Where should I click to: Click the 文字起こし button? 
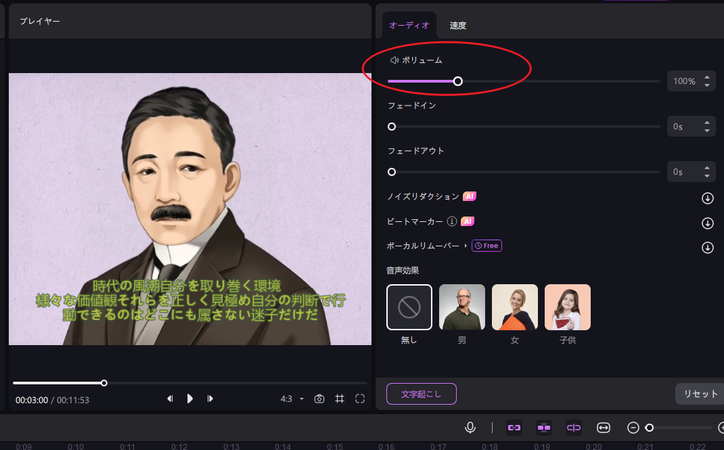click(421, 394)
